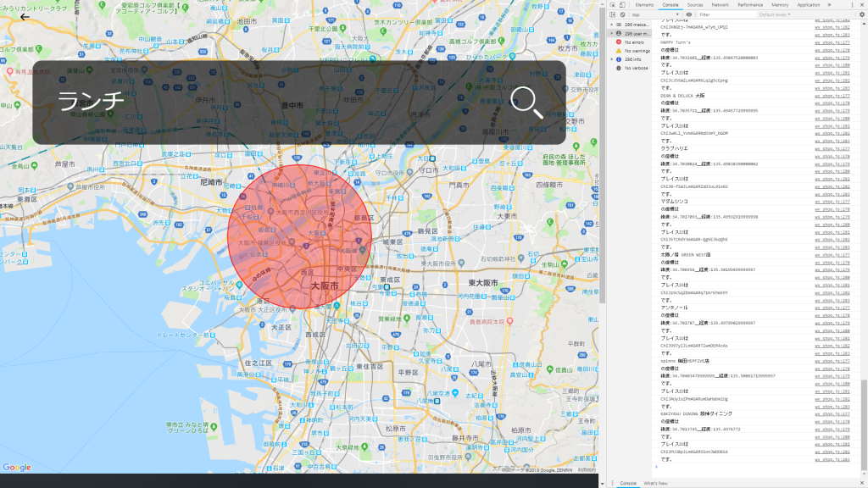The image size is (868, 488).
Task: Go back with the arrow on the map
Action: [x=25, y=17]
